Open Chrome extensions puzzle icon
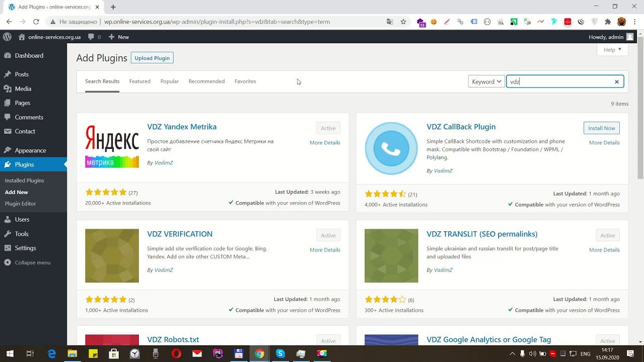This screenshot has height=362, width=644. 608,22
